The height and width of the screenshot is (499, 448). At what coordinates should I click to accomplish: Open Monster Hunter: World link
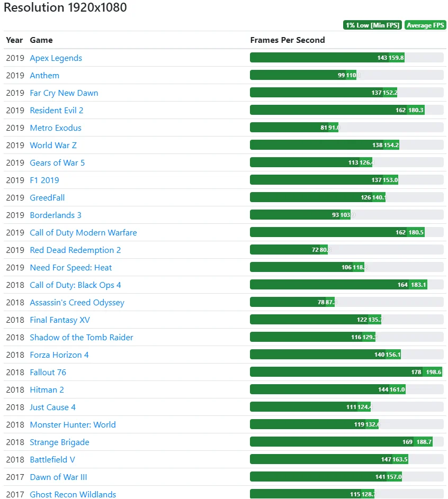[x=73, y=425]
